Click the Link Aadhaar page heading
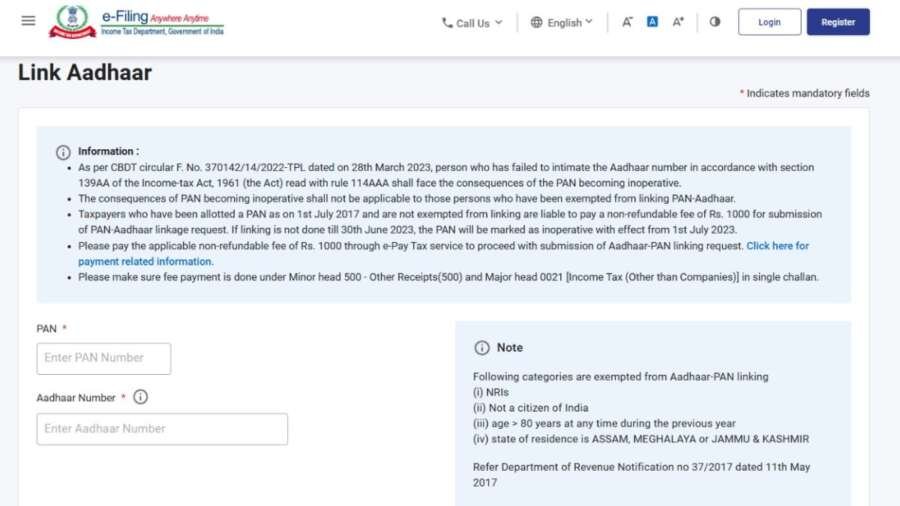This screenshot has height=506, width=900. (85, 73)
